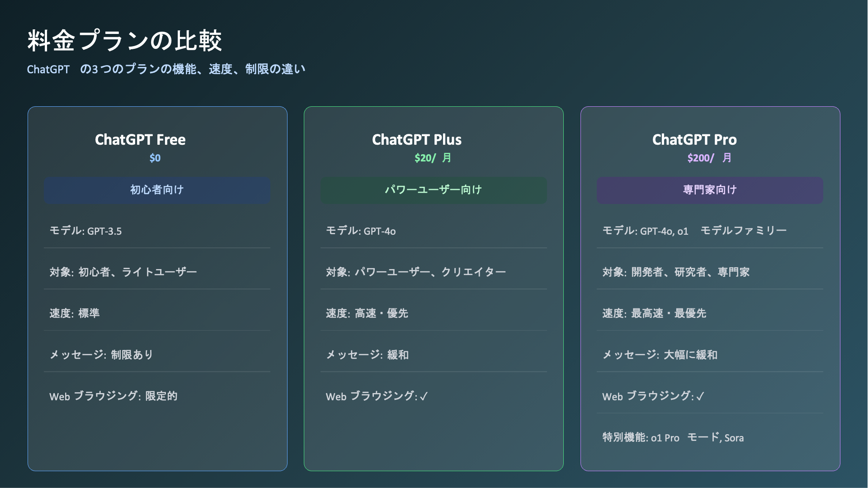The image size is (868, 488).
Task: Select 対象: 初心者、ライトユーザー row
Action: click(157, 272)
